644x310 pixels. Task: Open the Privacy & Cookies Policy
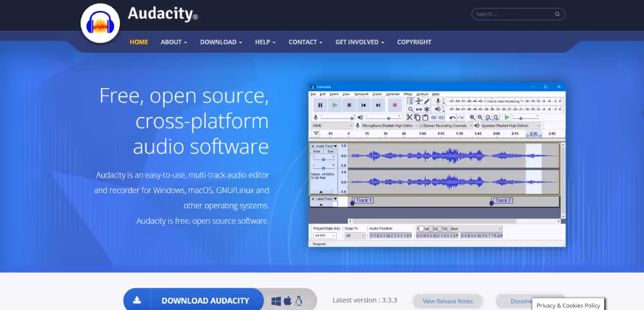(x=568, y=305)
